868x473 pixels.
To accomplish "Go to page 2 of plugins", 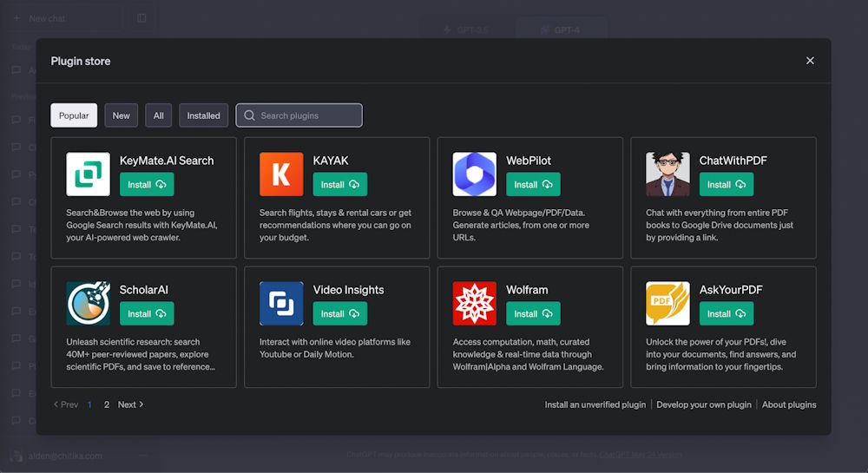I will tap(107, 404).
